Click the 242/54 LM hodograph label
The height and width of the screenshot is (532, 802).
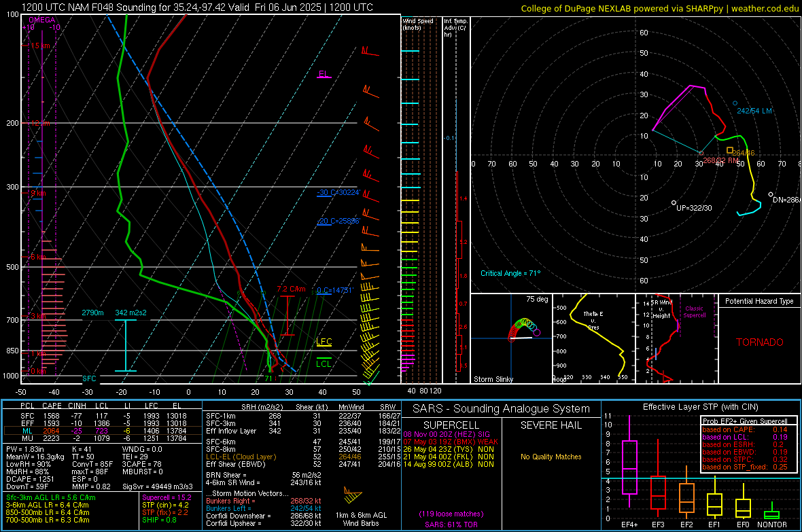(754, 111)
